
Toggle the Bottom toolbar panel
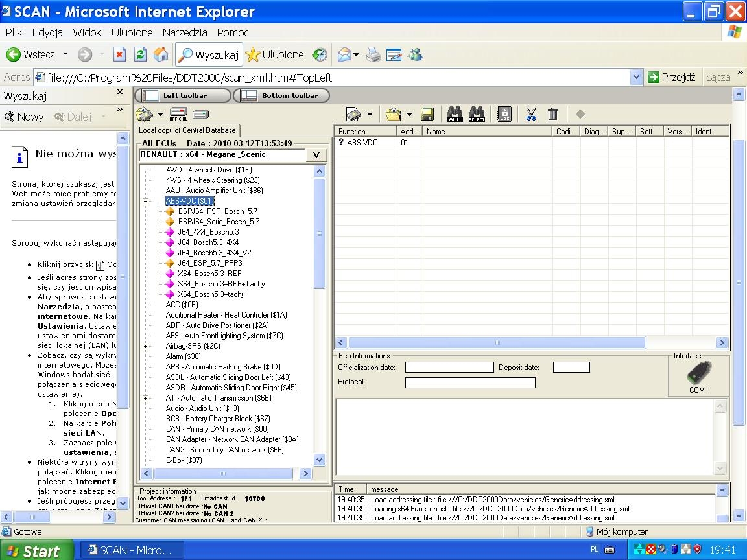(x=282, y=95)
